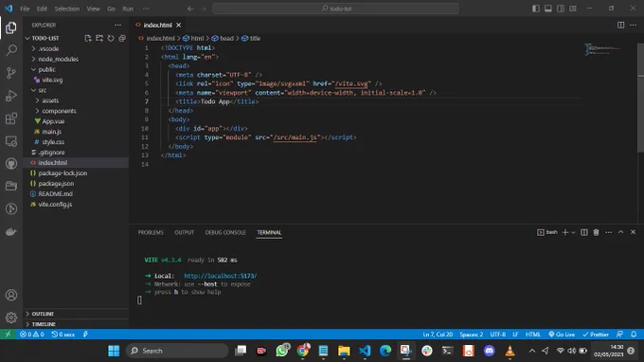Image resolution: width=644 pixels, height=362 pixels.
Task: Expand the node_modules folder
Action: [x=76, y=59]
